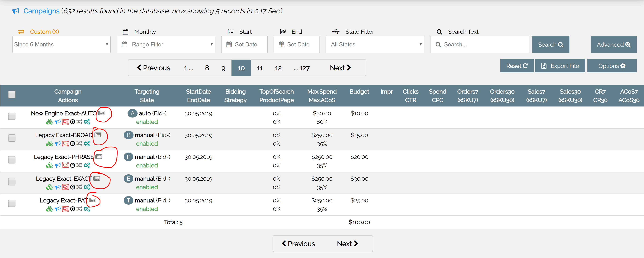Screen dimensions: 644x258
Task: Open the Start Set Date field
Action: coord(244,45)
